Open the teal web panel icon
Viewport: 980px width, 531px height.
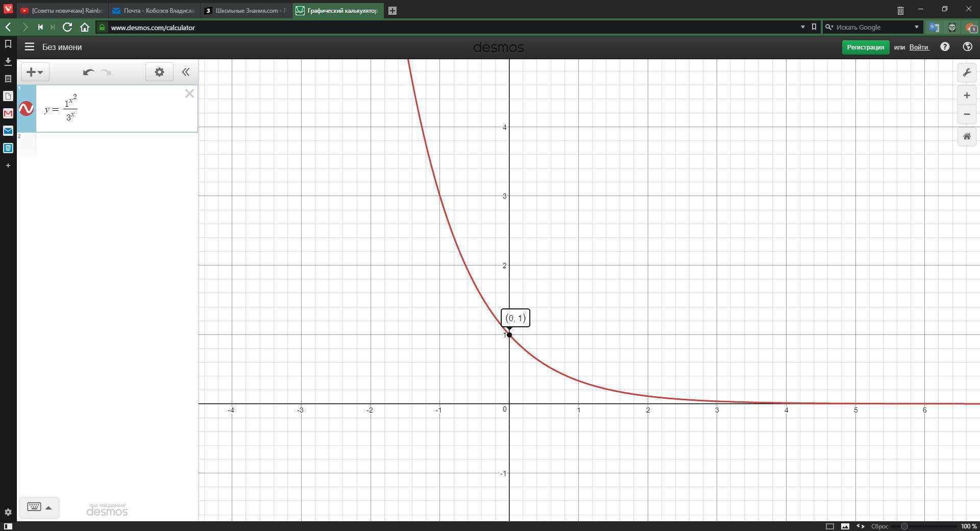pyautogui.click(x=8, y=148)
